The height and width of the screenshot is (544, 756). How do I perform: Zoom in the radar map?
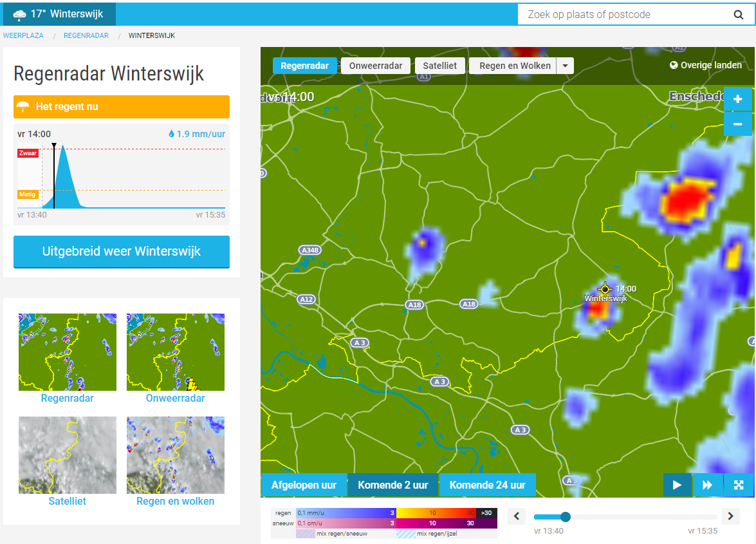738,99
